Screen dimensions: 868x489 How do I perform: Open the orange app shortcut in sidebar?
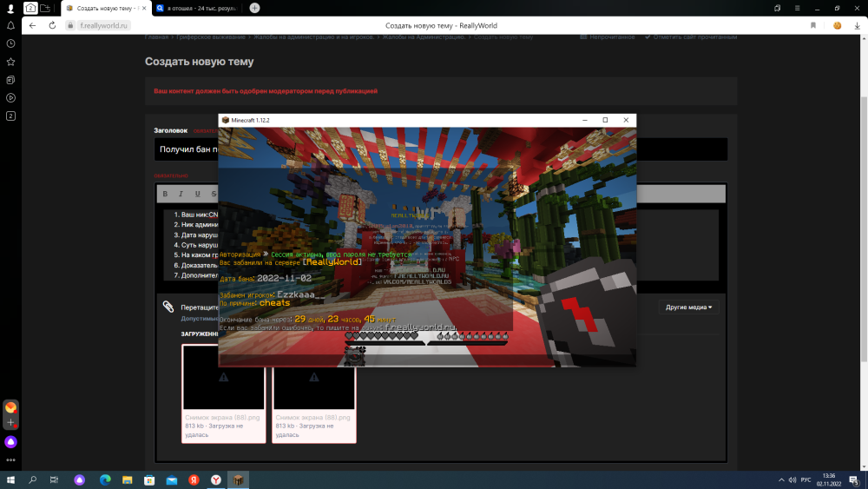[10, 407]
